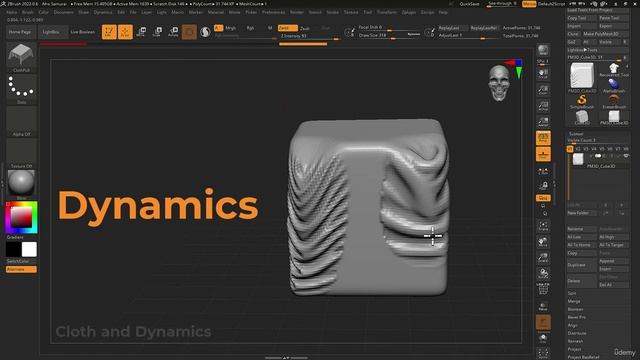
Task: Click the Scroll canvas icon
Action: click(x=543, y=74)
